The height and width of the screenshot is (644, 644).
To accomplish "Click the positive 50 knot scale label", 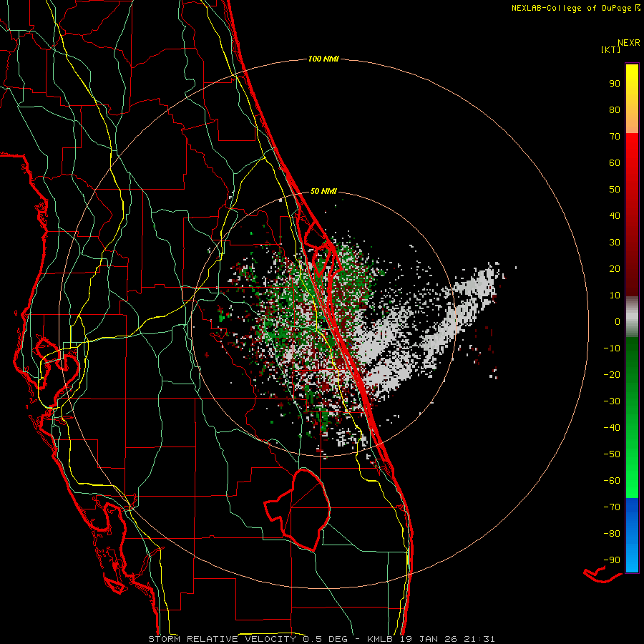I will pos(615,190).
